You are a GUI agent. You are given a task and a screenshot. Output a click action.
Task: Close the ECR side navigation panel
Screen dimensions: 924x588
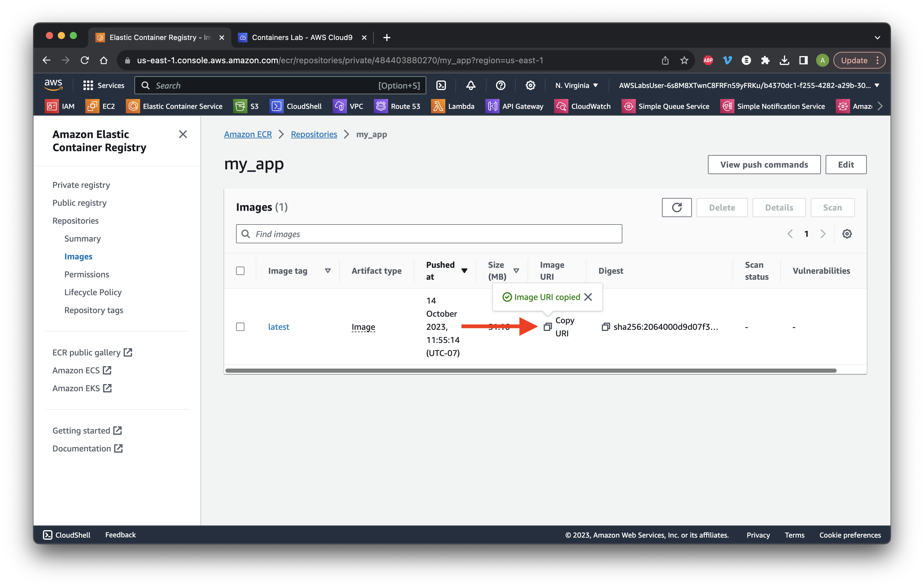(183, 134)
